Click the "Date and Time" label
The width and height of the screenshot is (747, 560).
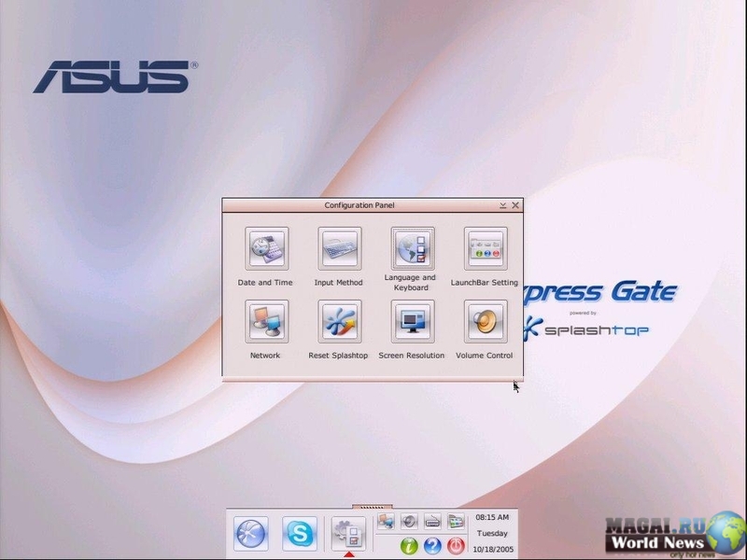pos(265,283)
